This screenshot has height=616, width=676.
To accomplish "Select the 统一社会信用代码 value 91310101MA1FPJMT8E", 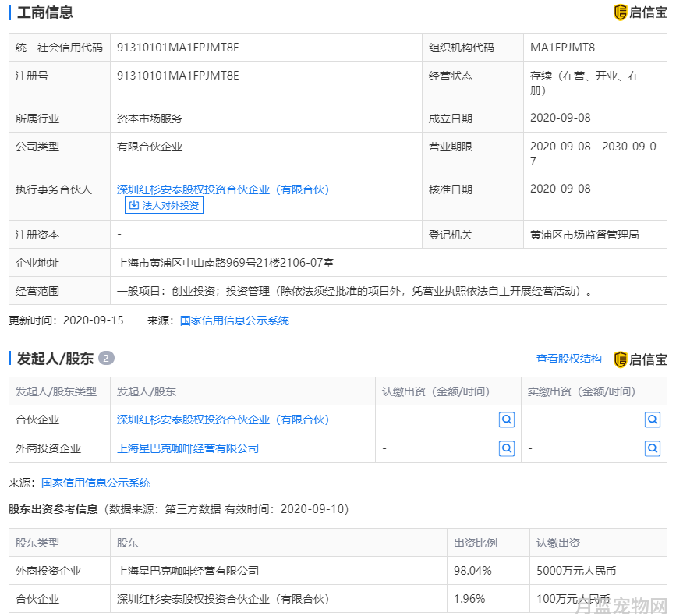I will pos(178,48).
